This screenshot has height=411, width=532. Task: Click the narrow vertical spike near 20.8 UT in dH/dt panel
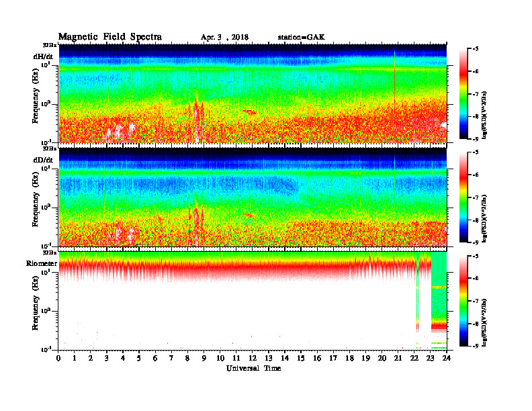394,77
